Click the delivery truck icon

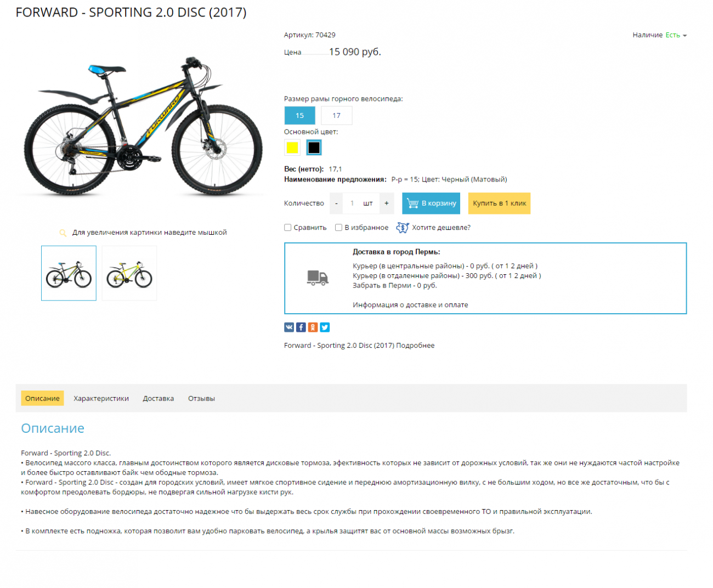(318, 278)
